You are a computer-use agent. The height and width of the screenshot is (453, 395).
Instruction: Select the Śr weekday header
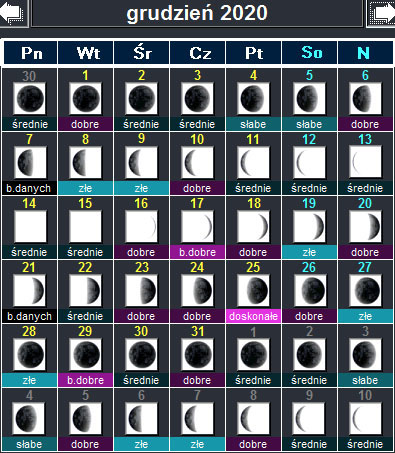142,53
